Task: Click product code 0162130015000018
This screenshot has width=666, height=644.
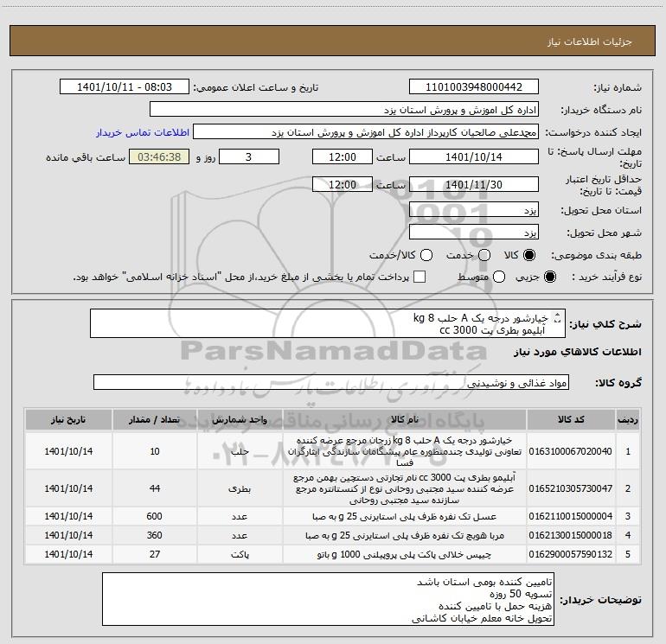Action: (x=571, y=535)
